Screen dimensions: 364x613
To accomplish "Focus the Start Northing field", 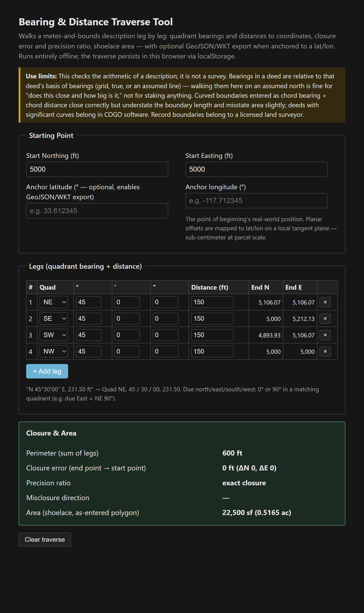I will 97,169.
